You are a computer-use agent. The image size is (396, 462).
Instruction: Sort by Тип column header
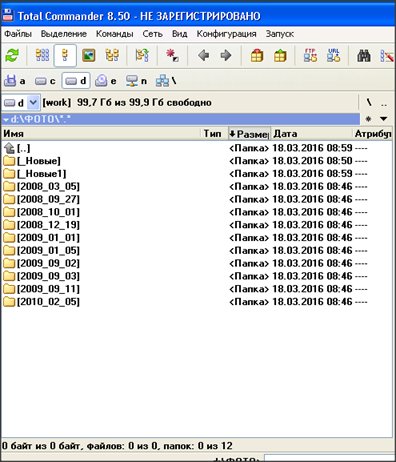tap(215, 134)
